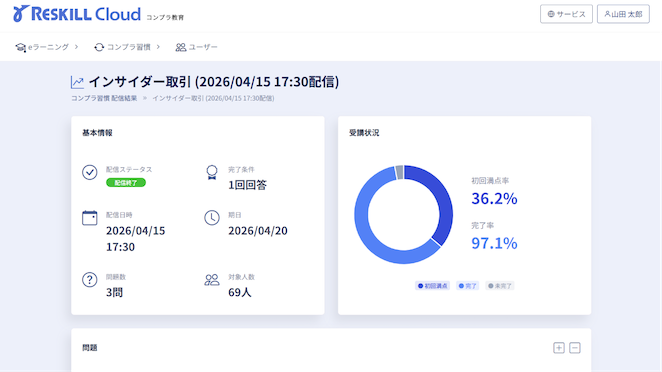662x372 pixels.
Task: Click the calendar 配信日時 icon
Action: pyautogui.click(x=90, y=218)
